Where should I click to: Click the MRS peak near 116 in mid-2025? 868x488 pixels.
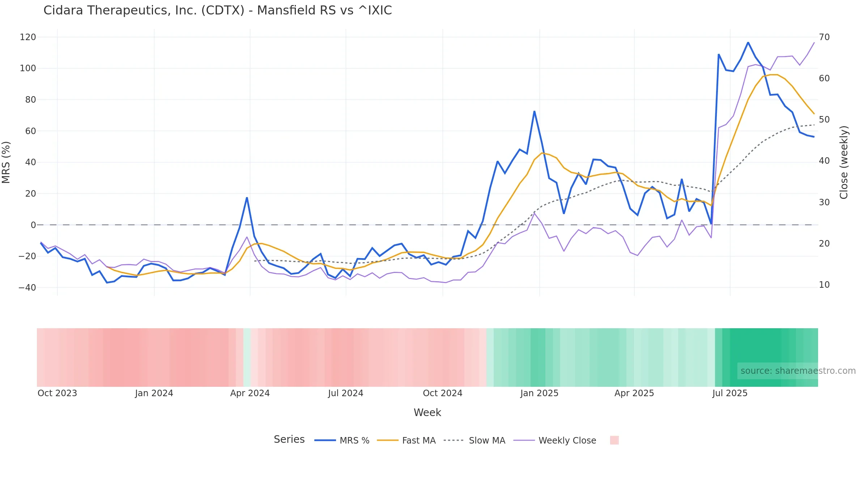(748, 43)
